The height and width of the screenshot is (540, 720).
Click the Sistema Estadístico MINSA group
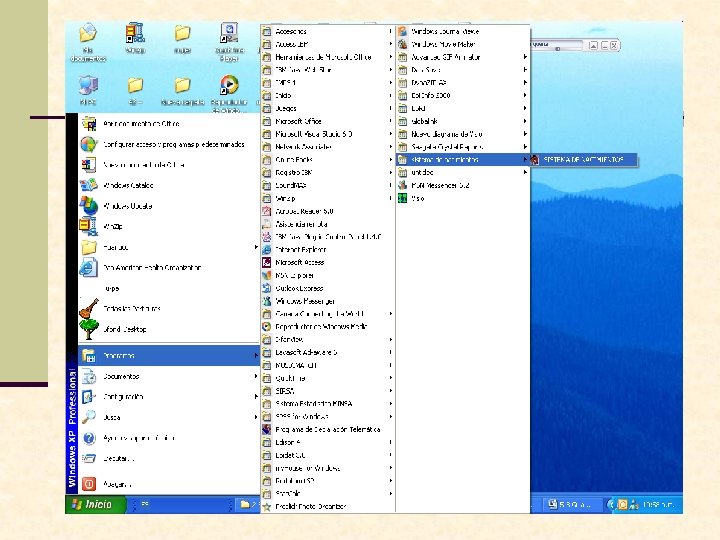coord(327,404)
